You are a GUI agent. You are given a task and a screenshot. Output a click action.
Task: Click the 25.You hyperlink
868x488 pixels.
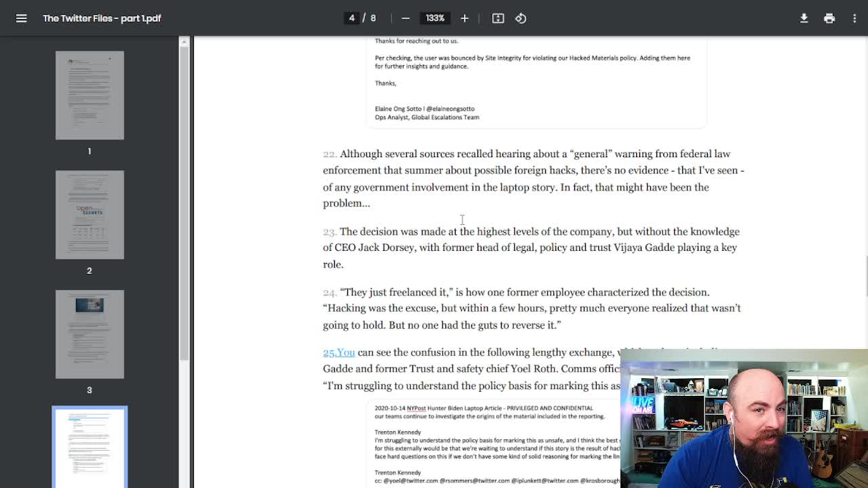click(339, 352)
